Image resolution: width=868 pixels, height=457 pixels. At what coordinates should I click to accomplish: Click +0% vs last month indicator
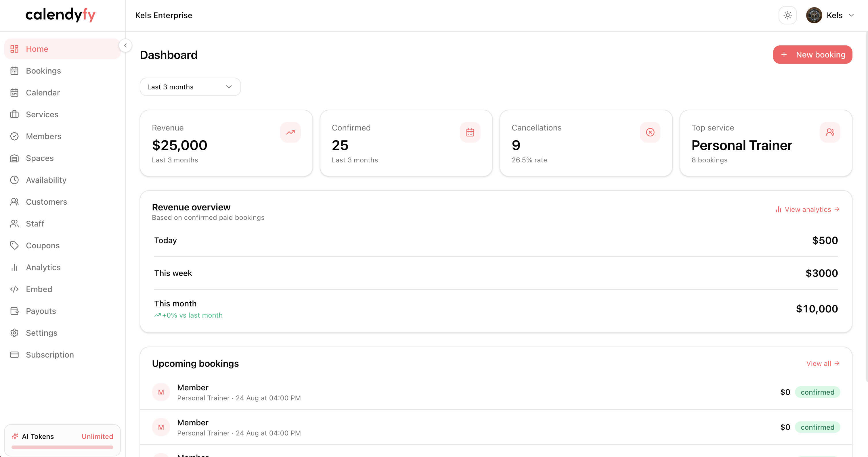pos(188,316)
